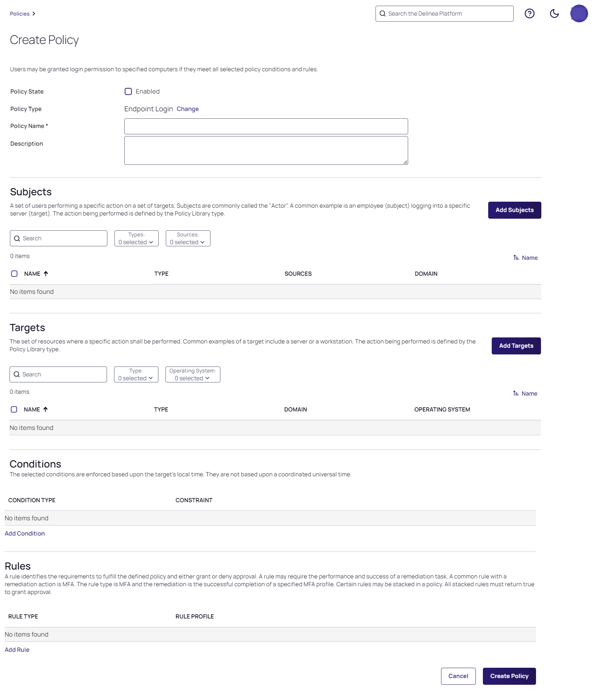Sort Subjects by NAME column arrow
592x700 pixels.
point(46,274)
